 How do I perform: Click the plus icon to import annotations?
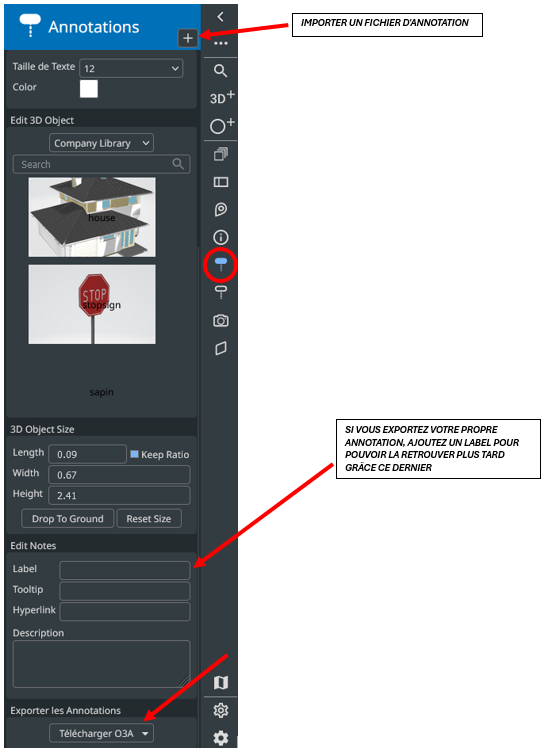click(x=188, y=38)
